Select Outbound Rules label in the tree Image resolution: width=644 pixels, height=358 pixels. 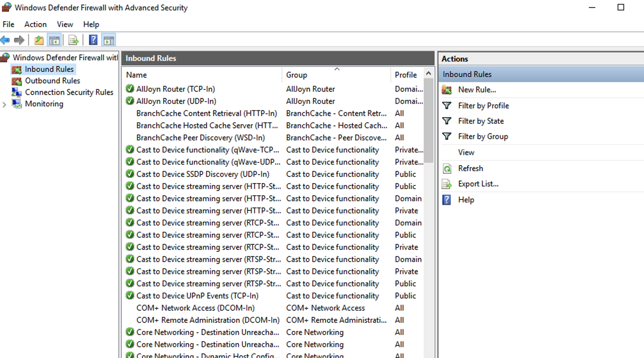tap(53, 81)
